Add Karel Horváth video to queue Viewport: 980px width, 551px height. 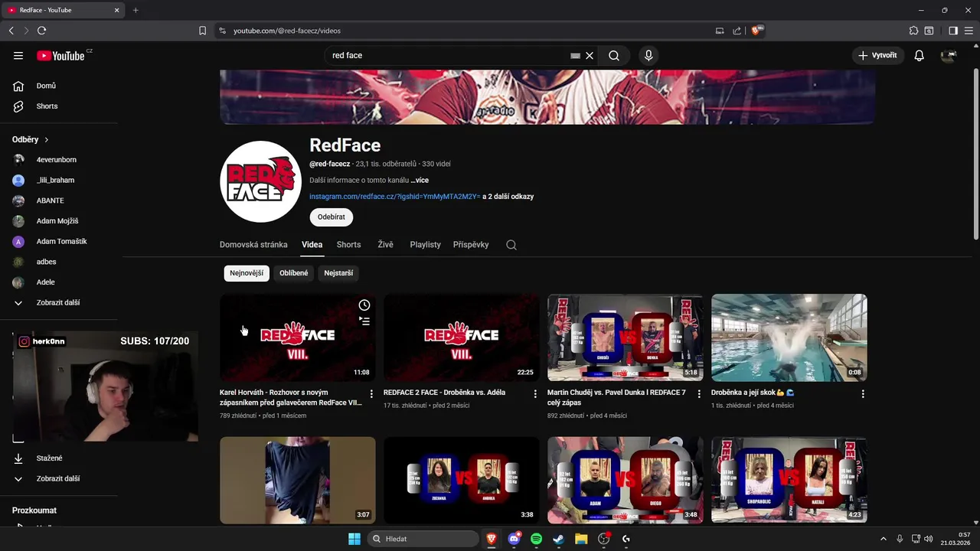[x=364, y=321]
